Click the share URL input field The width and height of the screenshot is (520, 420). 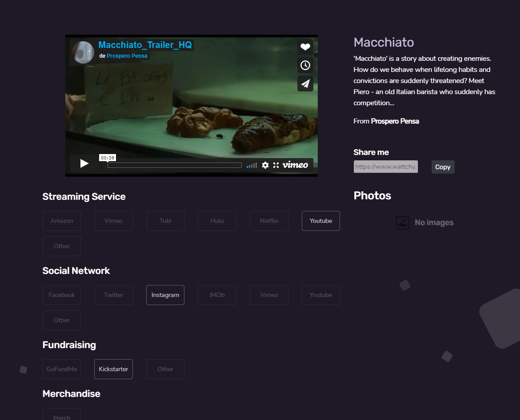point(385,167)
